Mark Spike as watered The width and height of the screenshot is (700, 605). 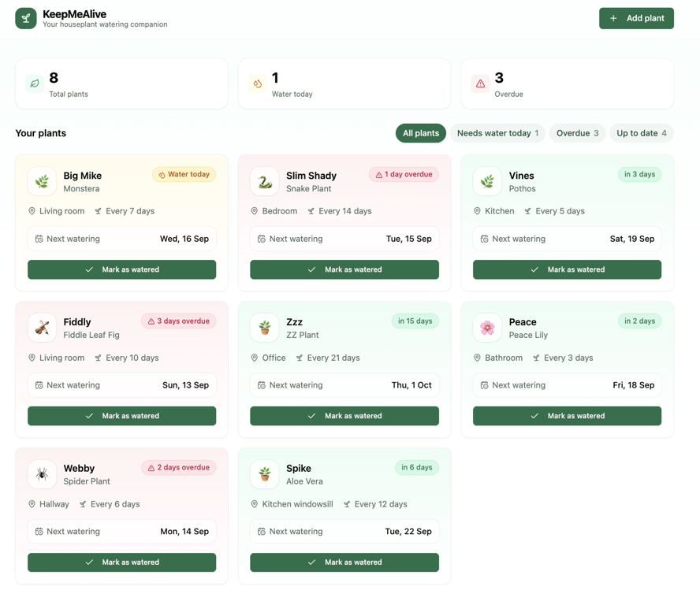click(x=344, y=562)
